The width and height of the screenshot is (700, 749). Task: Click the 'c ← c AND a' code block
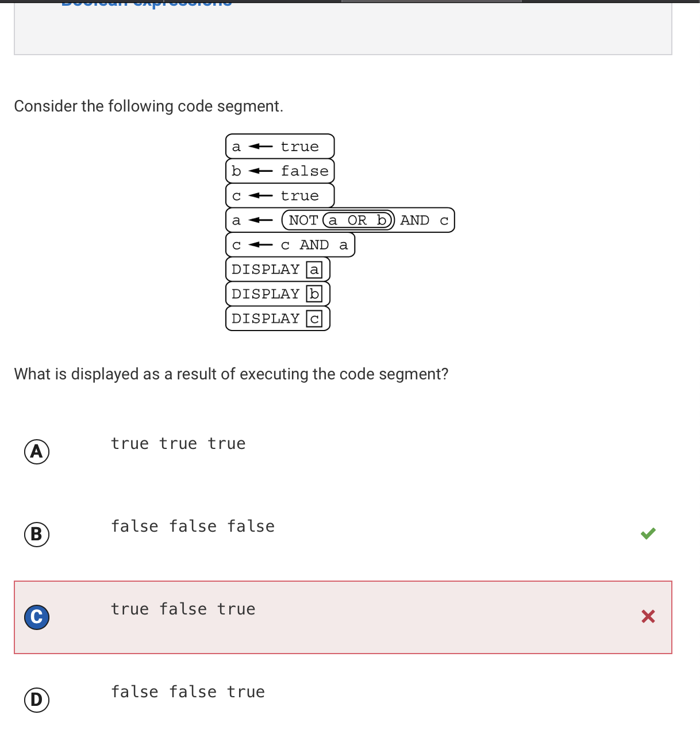(x=290, y=245)
